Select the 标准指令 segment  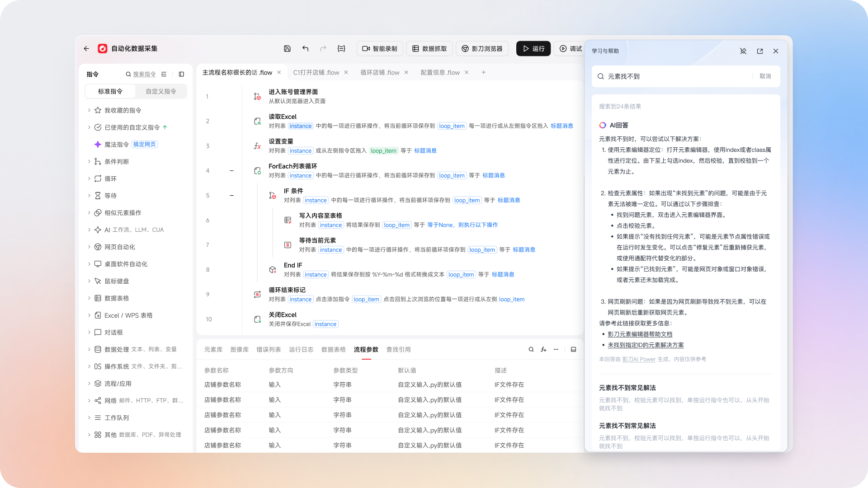110,91
